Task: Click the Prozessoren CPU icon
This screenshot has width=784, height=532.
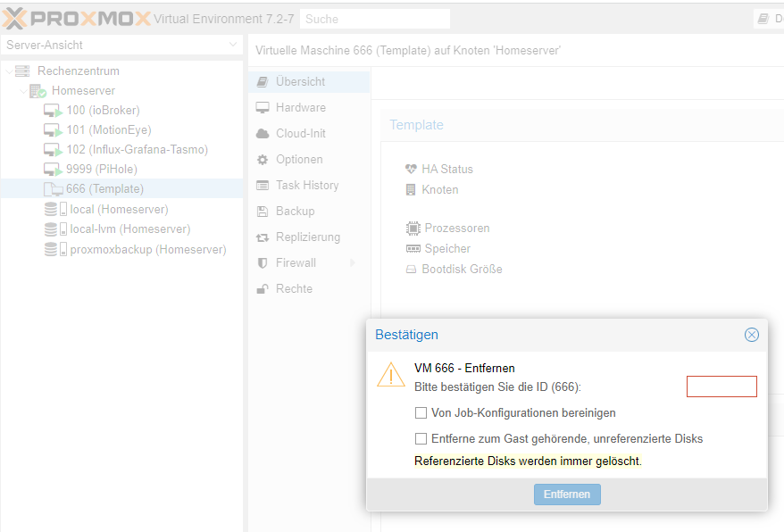Action: point(413,229)
